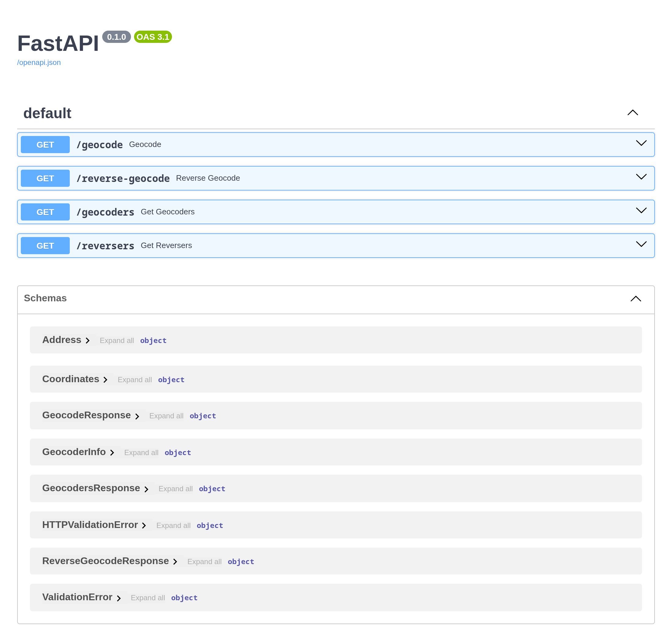Viewport: 672px width, 637px height.
Task: Select the /geocode path text
Action: tap(99, 145)
